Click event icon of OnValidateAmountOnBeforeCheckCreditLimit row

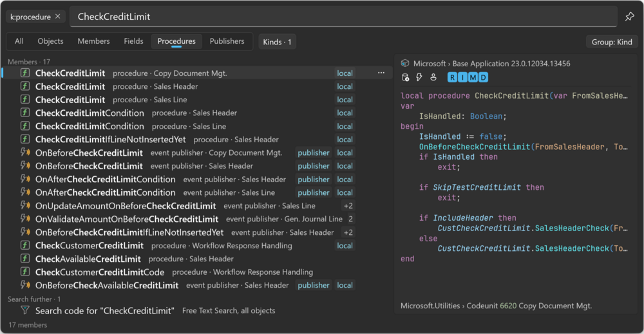point(25,219)
